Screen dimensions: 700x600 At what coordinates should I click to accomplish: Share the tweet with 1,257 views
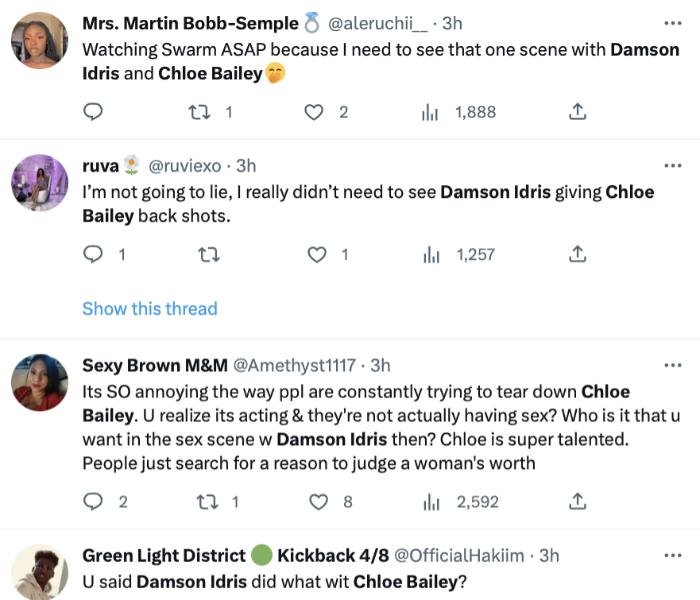pyautogui.click(x=578, y=254)
